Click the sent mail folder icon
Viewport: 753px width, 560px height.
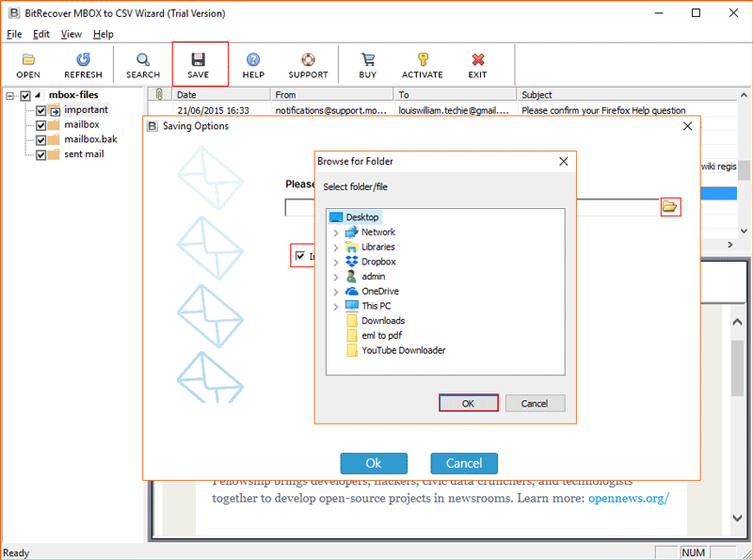click(55, 154)
